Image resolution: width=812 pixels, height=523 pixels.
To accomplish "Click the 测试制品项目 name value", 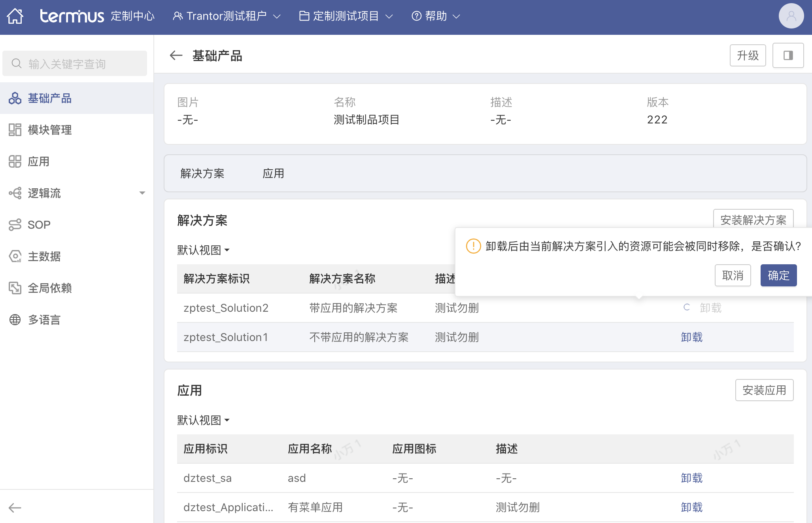I will tap(366, 119).
